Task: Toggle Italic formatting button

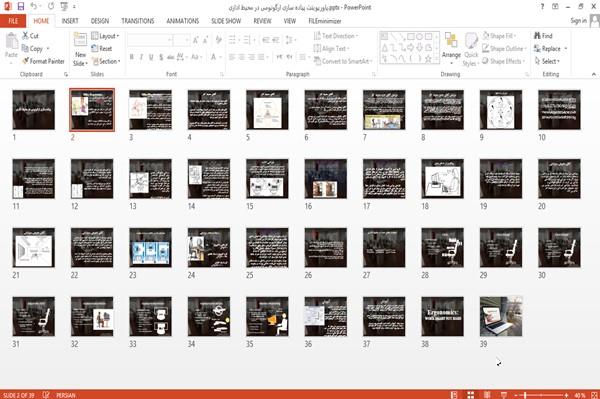Action: [141, 57]
